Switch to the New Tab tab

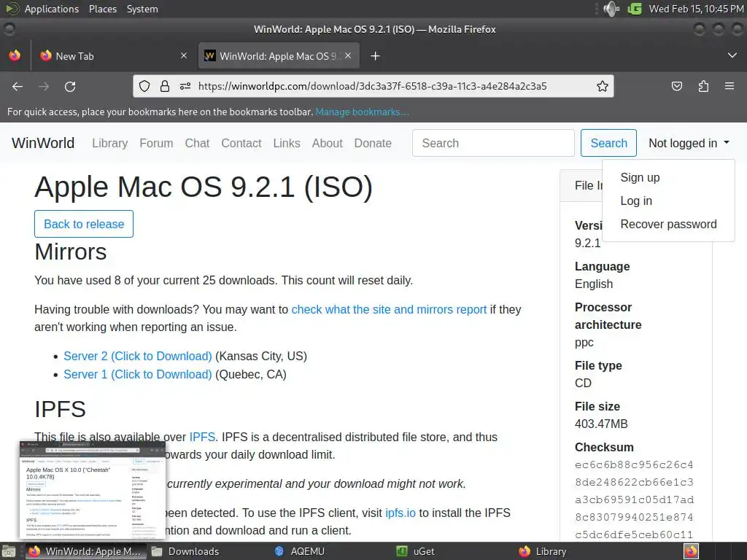point(112,56)
